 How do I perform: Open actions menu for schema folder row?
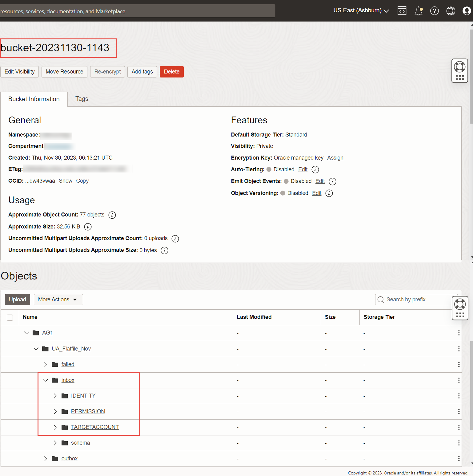point(459,443)
